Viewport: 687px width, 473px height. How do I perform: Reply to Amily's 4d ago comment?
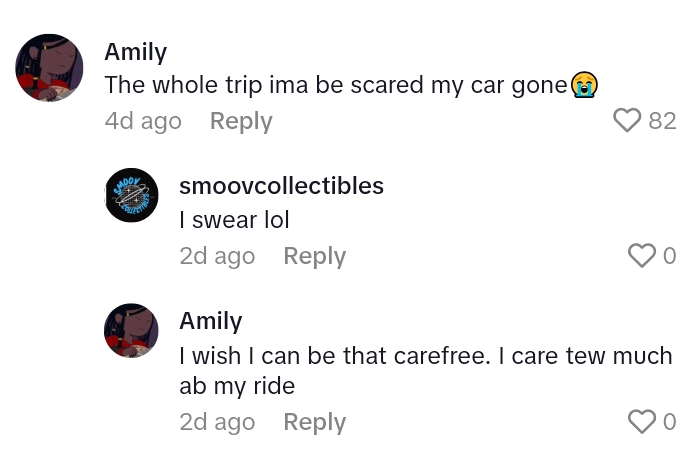click(241, 121)
